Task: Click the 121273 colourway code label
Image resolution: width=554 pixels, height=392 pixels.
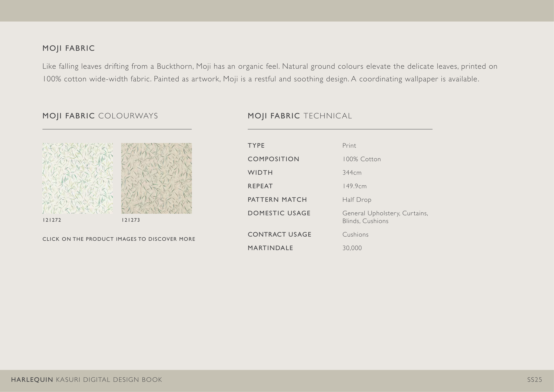Action: 131,220
